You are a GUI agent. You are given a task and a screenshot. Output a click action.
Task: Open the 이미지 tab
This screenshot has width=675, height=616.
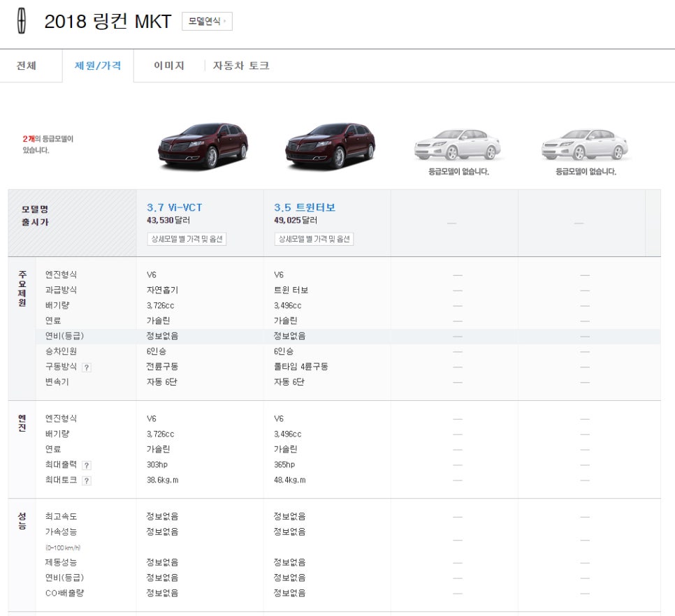169,66
